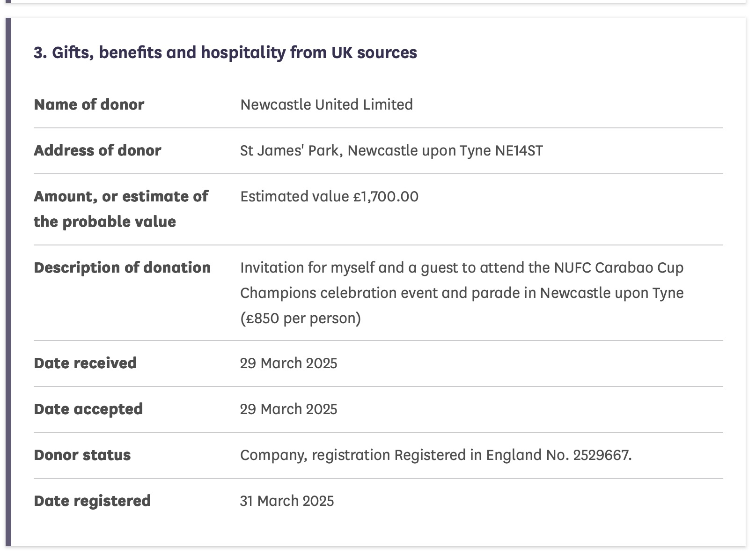Select the 'Newcastle United Limited' donor name

pos(326,104)
